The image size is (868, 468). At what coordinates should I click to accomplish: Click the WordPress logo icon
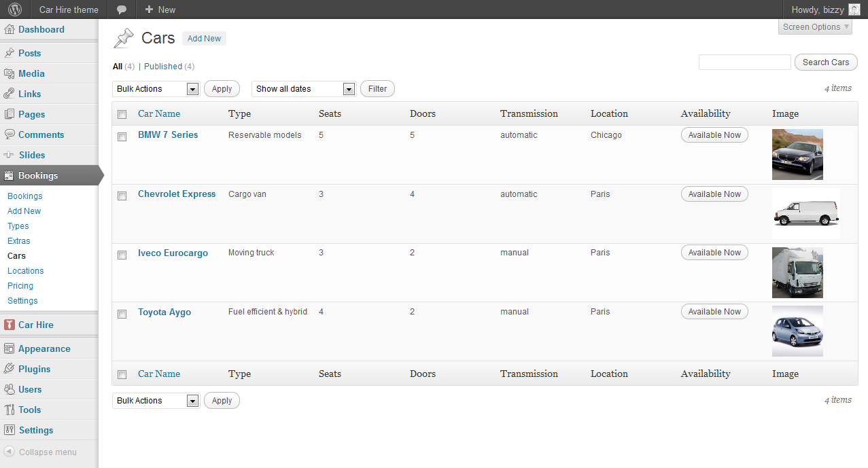[x=15, y=10]
